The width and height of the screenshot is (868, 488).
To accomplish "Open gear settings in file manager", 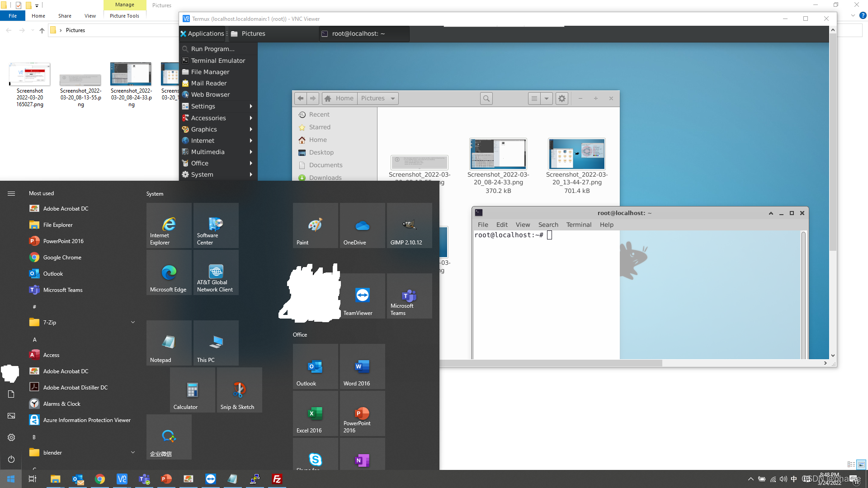I will click(561, 99).
